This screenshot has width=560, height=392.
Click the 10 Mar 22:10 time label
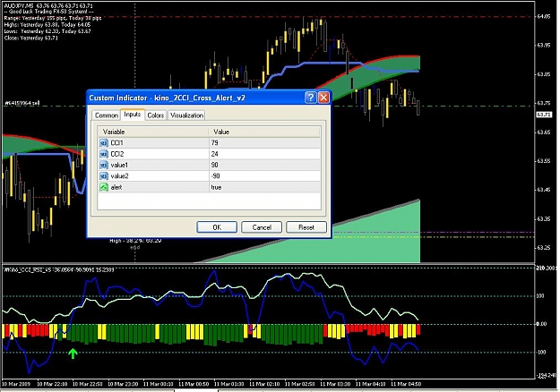pyautogui.click(x=52, y=384)
